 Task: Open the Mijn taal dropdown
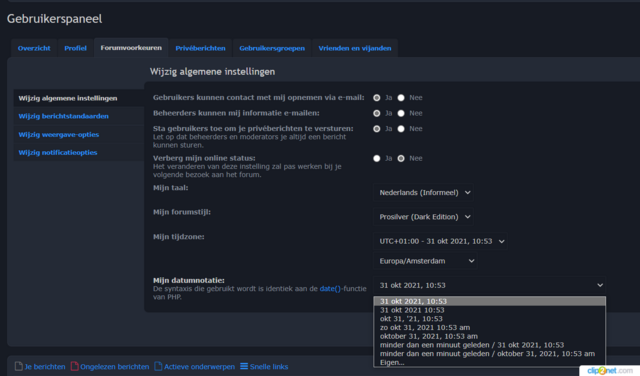(x=423, y=192)
